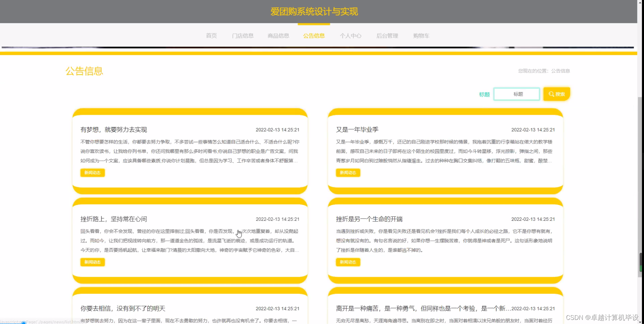Open the 商品信息 menu item

278,36
